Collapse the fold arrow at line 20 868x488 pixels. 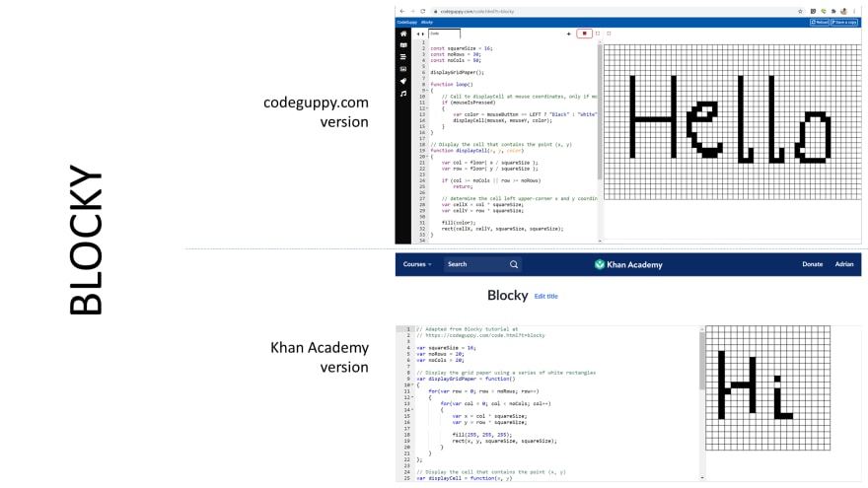427,157
